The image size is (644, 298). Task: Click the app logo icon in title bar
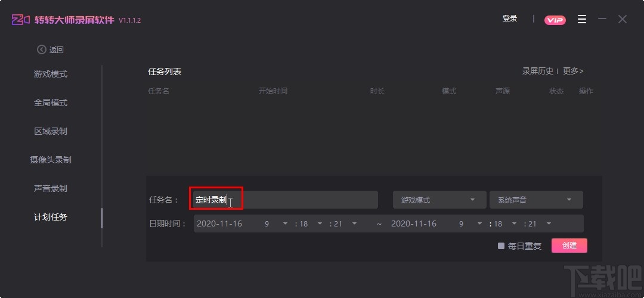tap(20, 20)
